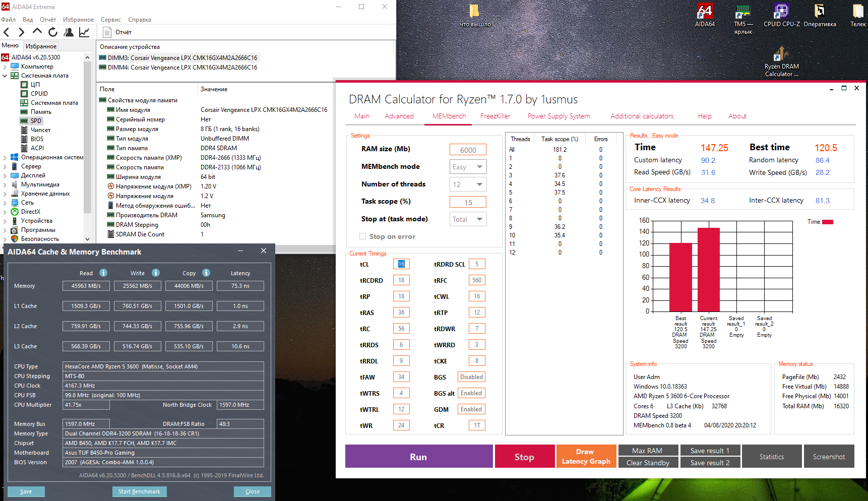Open AIDA64 desktop shortcut
This screenshot has height=501, width=868.
pos(705,16)
